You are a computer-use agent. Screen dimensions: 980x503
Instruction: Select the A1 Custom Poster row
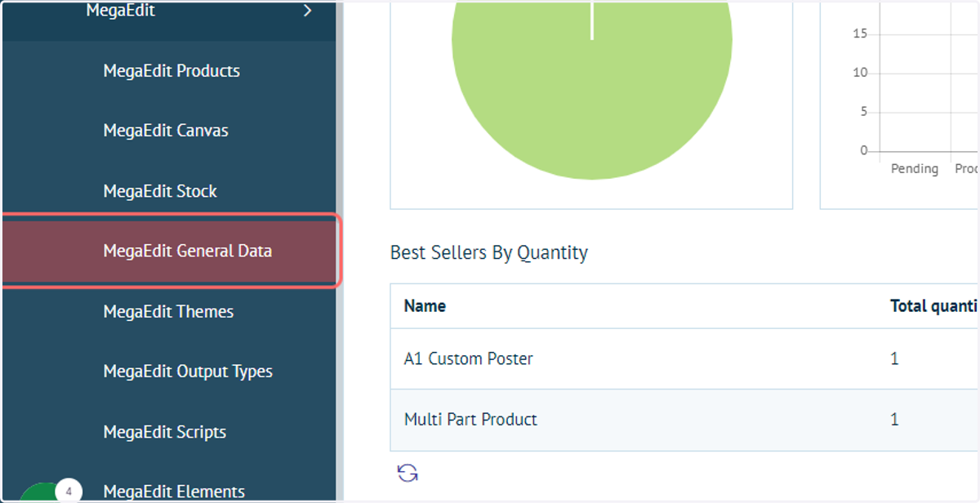tap(684, 358)
